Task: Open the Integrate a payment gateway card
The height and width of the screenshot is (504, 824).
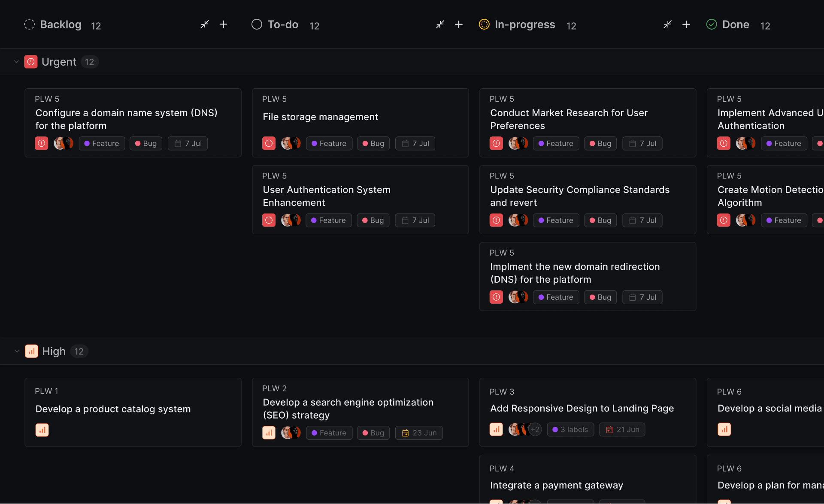Action: (x=588, y=480)
